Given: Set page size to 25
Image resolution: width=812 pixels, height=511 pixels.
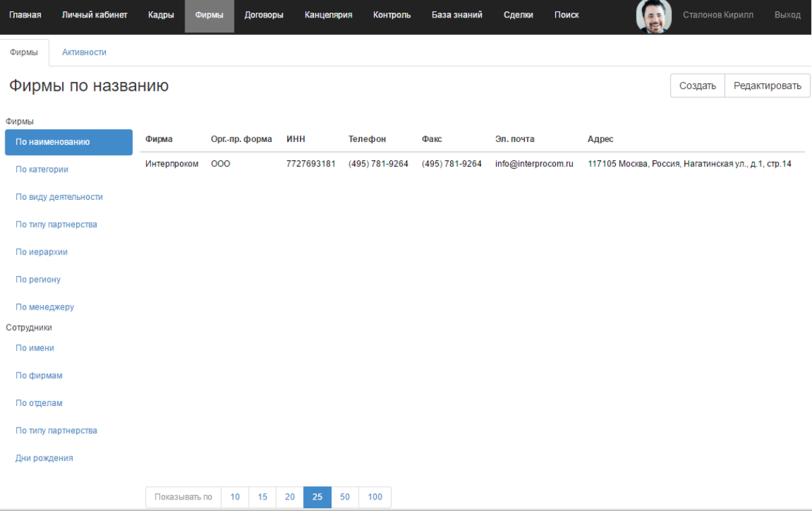Looking at the screenshot, I should coord(317,497).
